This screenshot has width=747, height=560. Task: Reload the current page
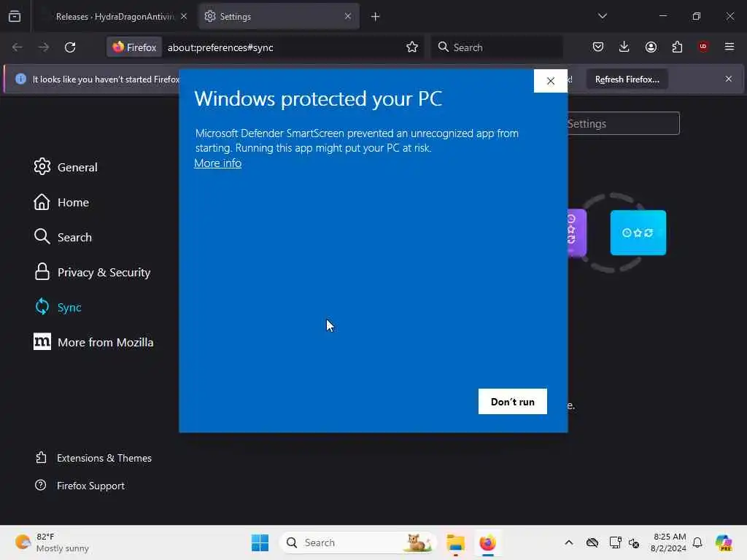70,47
